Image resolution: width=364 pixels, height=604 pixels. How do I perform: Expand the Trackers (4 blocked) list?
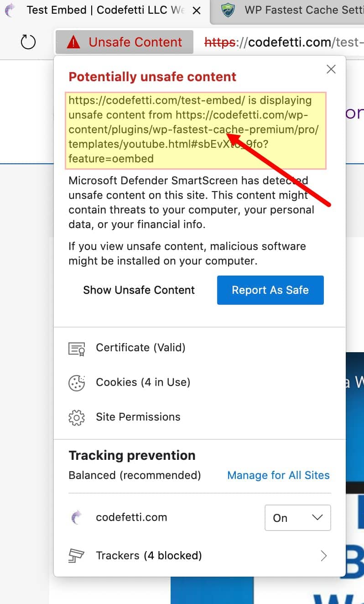(x=324, y=556)
